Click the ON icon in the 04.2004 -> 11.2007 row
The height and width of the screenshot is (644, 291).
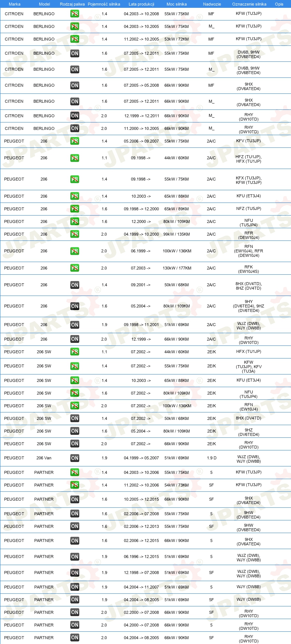[x=75, y=587]
